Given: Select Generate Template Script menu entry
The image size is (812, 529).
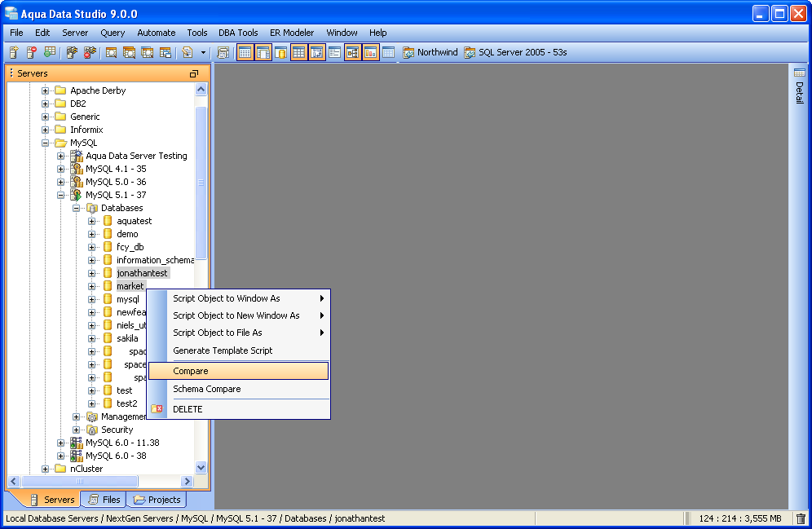Looking at the screenshot, I should pos(238,350).
